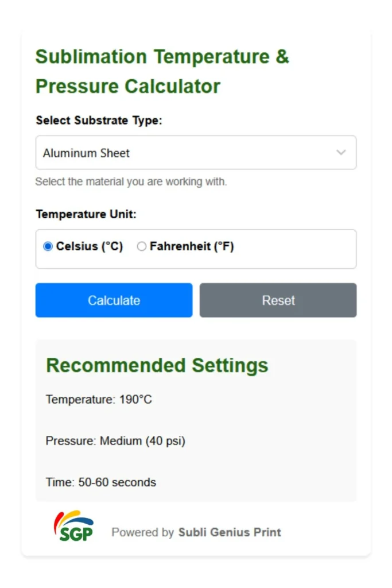Click the Subli Genius Print link text
The height and width of the screenshot is (588, 392).
(230, 532)
